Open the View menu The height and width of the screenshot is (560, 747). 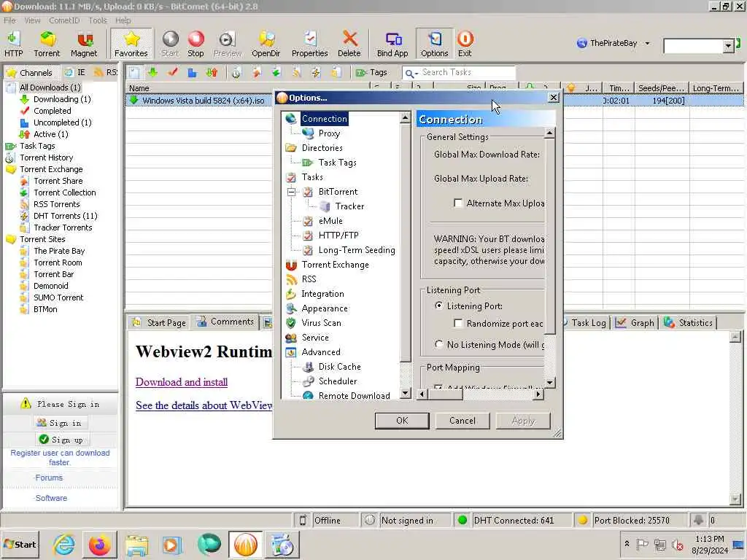tap(32, 20)
